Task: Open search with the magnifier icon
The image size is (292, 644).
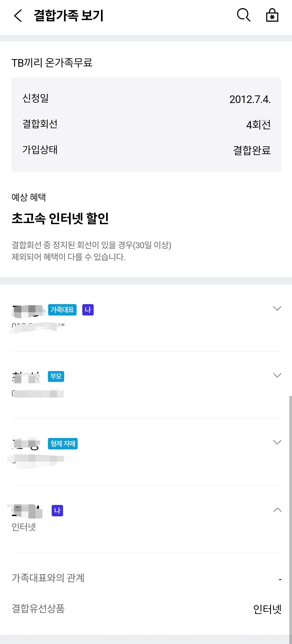Action: [244, 15]
